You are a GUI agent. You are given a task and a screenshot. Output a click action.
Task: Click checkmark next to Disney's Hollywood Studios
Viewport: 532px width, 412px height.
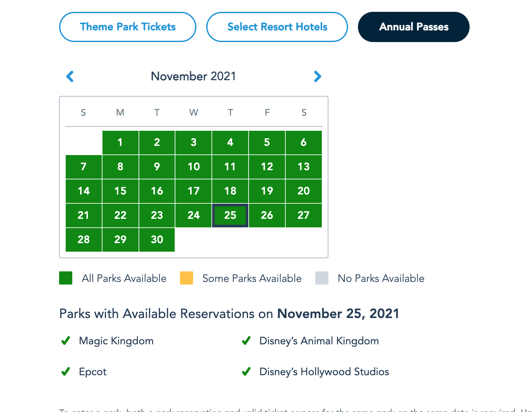[x=246, y=372]
